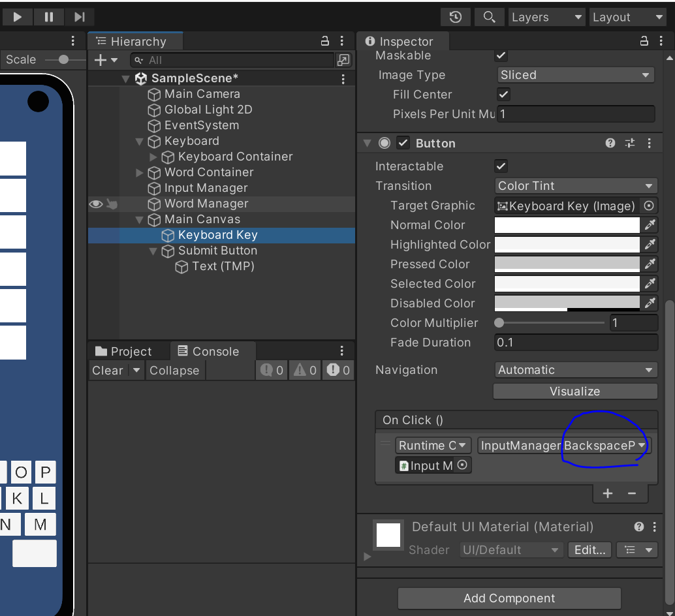Toggle Console info messages filter
Screen dimensions: 675x616
(x=272, y=371)
